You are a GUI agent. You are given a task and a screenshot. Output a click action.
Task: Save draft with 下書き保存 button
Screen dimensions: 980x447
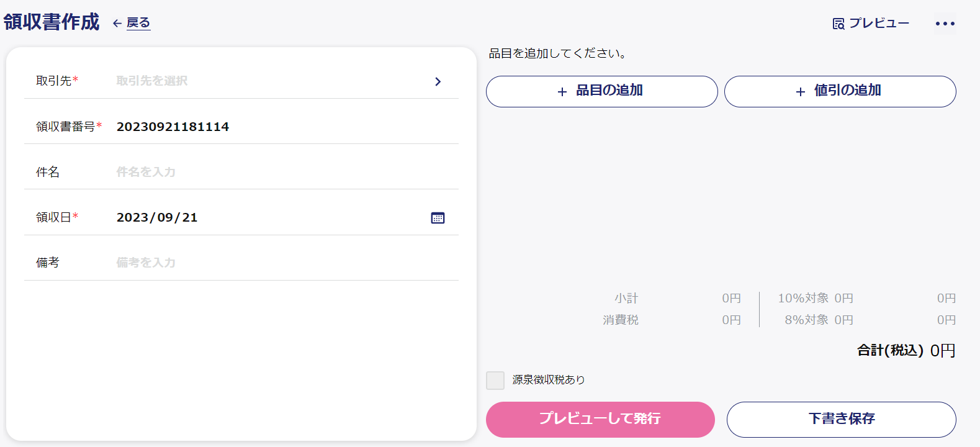coord(841,419)
